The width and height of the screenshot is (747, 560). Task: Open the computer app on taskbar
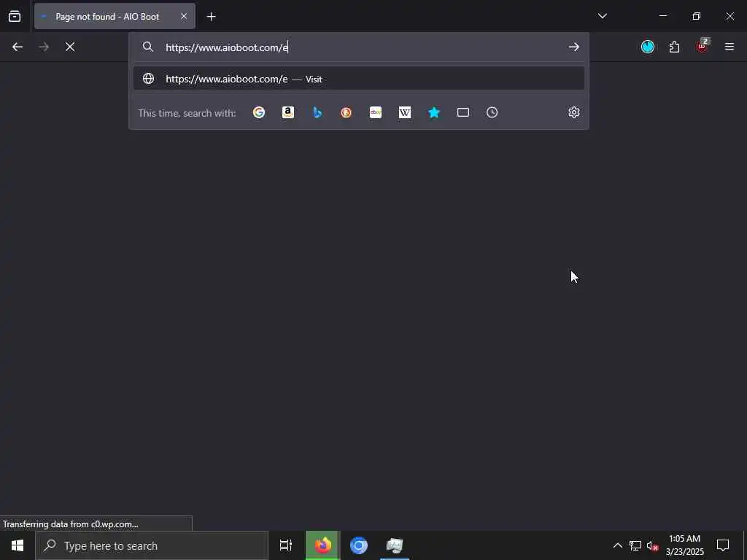click(395, 545)
